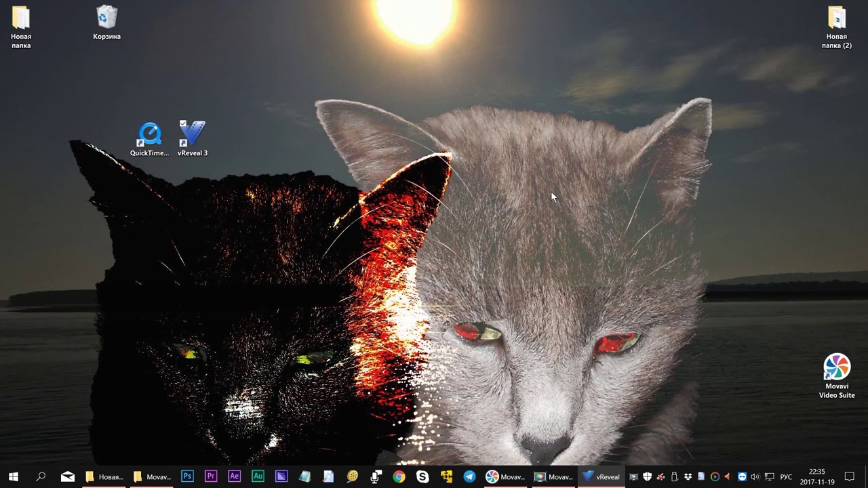Image resolution: width=868 pixels, height=488 pixels.
Task: Open the Windows Start menu
Action: click(x=13, y=476)
